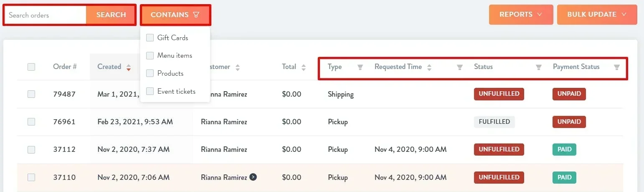This screenshot has width=644, height=192.
Task: Sort by Created column arrows
Action: (129, 67)
